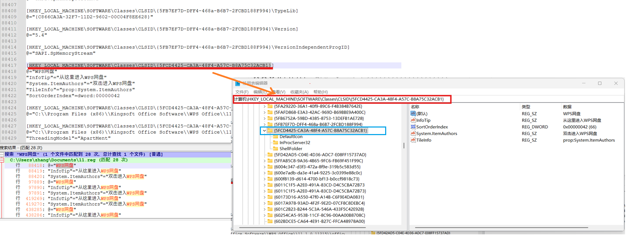Select the System.ItemAuthors value name
Viewport: 644px width, 244px height.
[437, 133]
